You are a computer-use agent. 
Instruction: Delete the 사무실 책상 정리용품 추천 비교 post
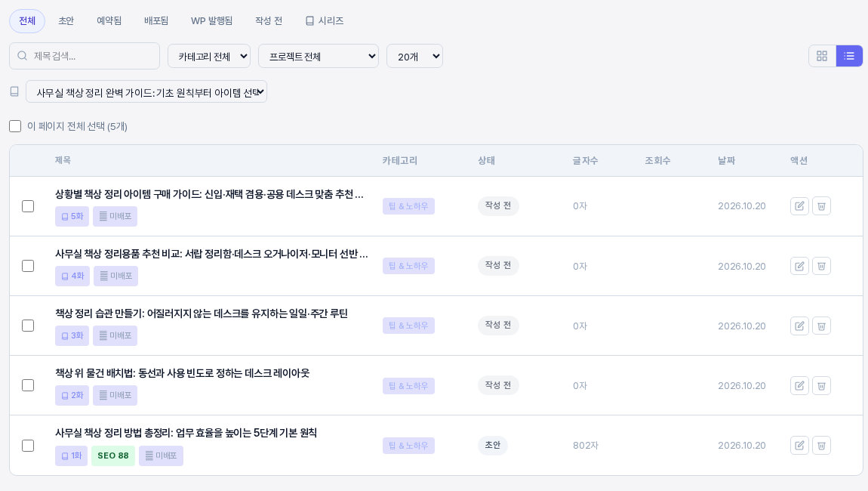(821, 266)
